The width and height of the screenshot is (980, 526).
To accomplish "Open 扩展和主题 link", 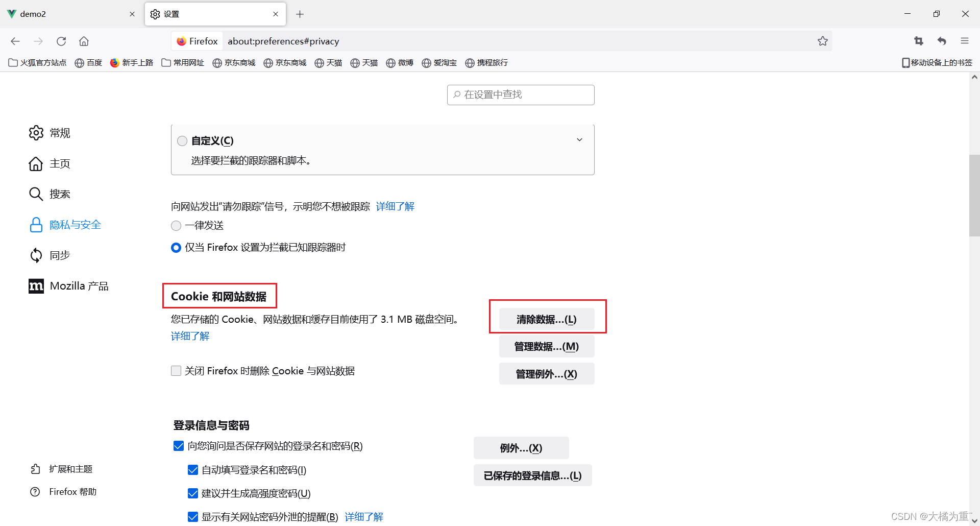I will point(62,469).
